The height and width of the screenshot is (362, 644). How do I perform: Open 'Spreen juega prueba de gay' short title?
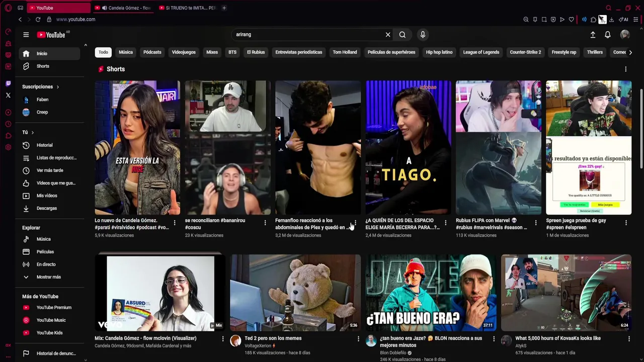pyautogui.click(x=576, y=224)
